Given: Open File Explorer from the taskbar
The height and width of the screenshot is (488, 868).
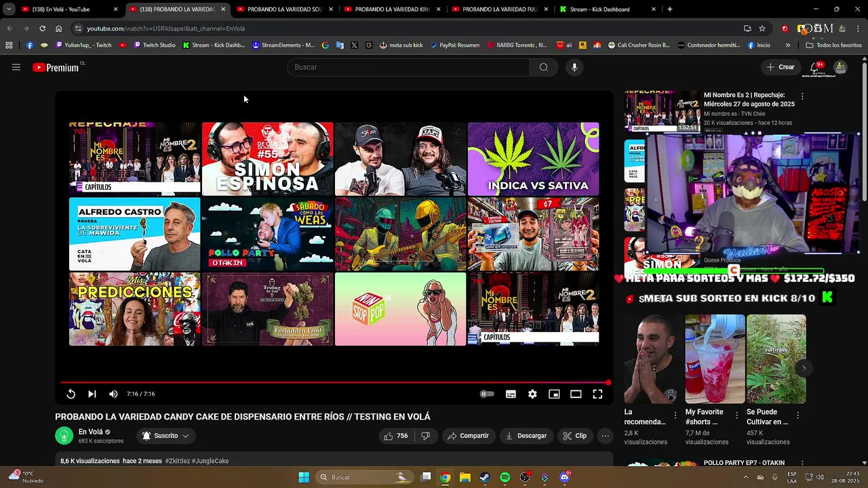Looking at the screenshot, I should (x=465, y=477).
